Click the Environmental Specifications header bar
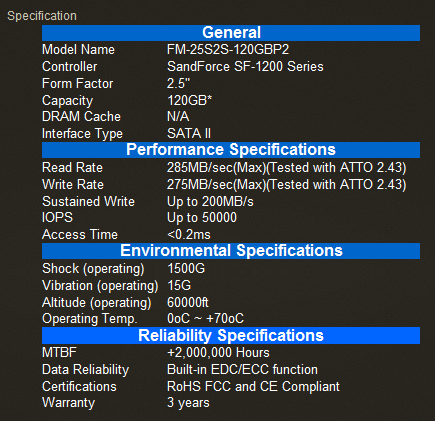Screen dimensions: 435x421 point(231,251)
